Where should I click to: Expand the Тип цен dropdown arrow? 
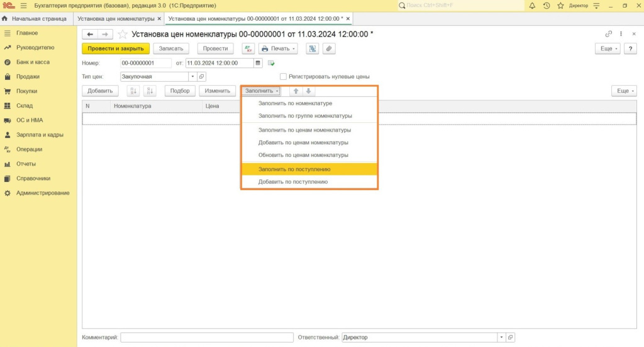point(192,77)
